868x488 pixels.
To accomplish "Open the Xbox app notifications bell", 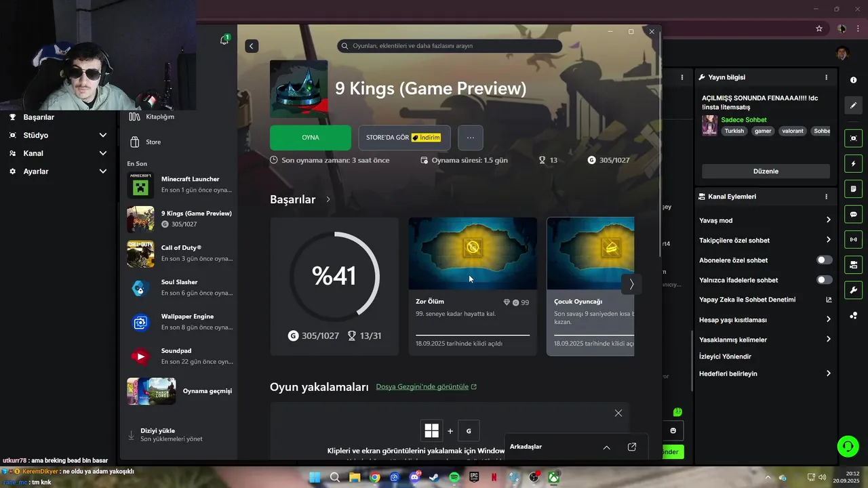I will click(224, 40).
